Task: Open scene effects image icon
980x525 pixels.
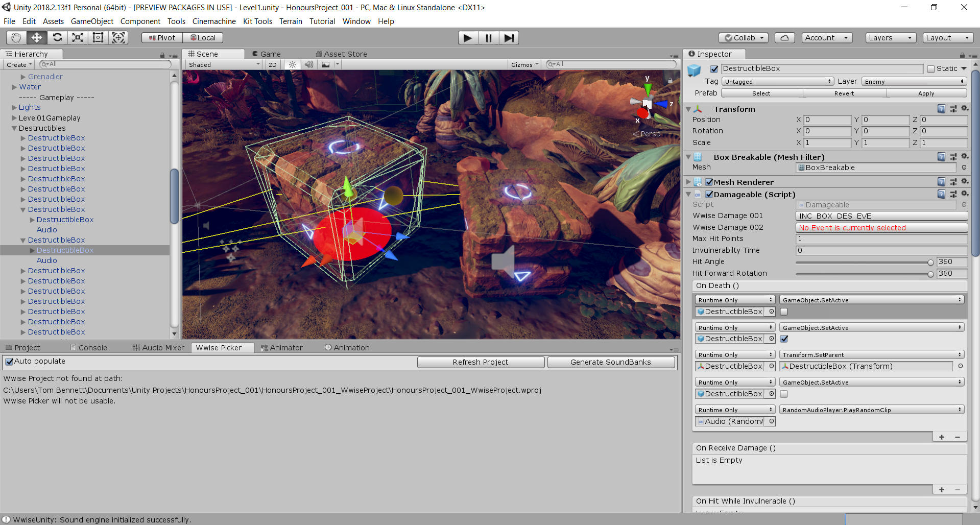Action: click(326, 65)
